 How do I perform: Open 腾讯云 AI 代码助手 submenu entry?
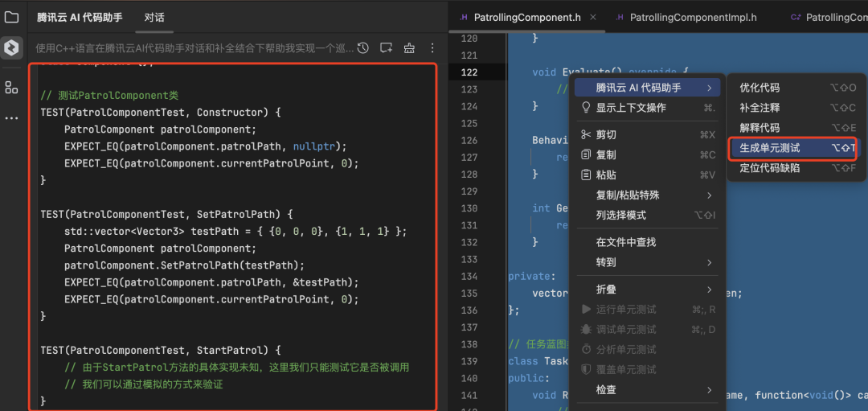pos(648,88)
